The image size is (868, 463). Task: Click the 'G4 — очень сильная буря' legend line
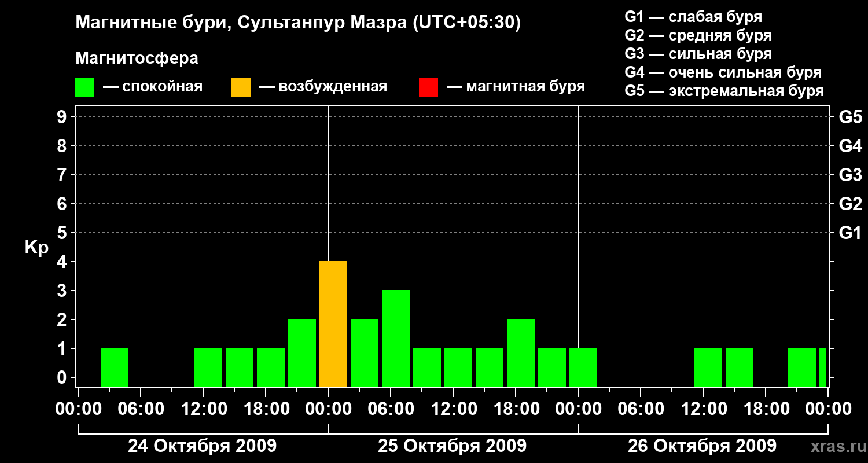[x=723, y=72]
